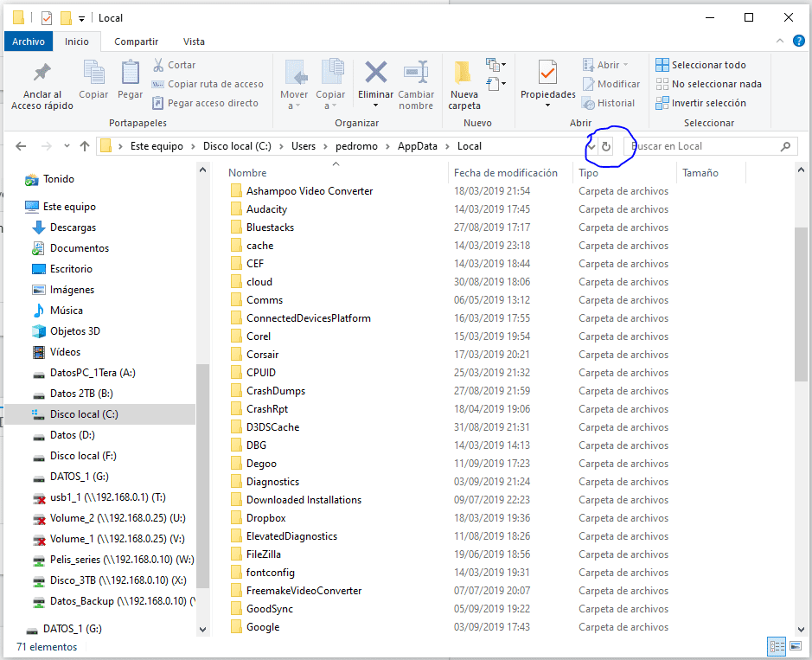Click the Copiar clipboard icon

[x=93, y=72]
